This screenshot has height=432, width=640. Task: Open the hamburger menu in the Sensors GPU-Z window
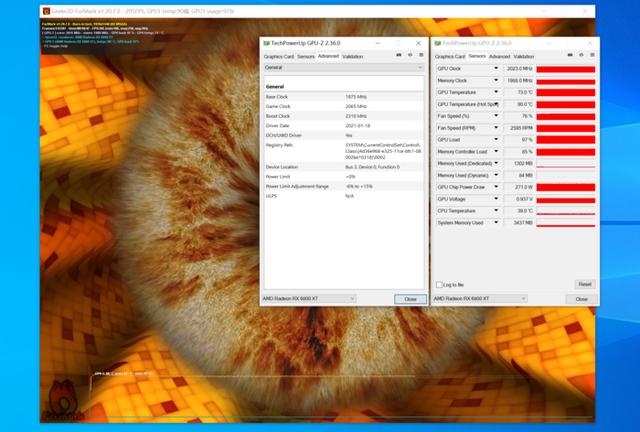[592, 55]
